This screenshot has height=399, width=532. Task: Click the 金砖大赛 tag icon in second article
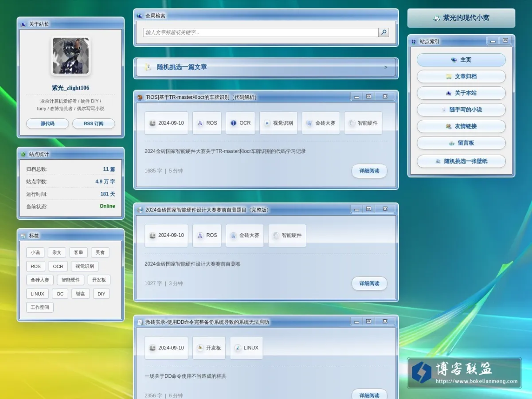[x=234, y=236]
